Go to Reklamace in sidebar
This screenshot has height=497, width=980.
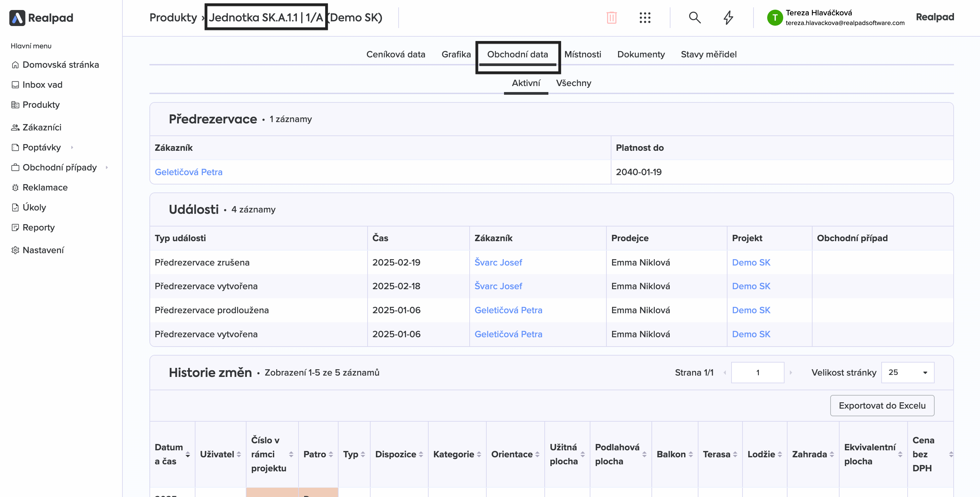[x=45, y=187]
